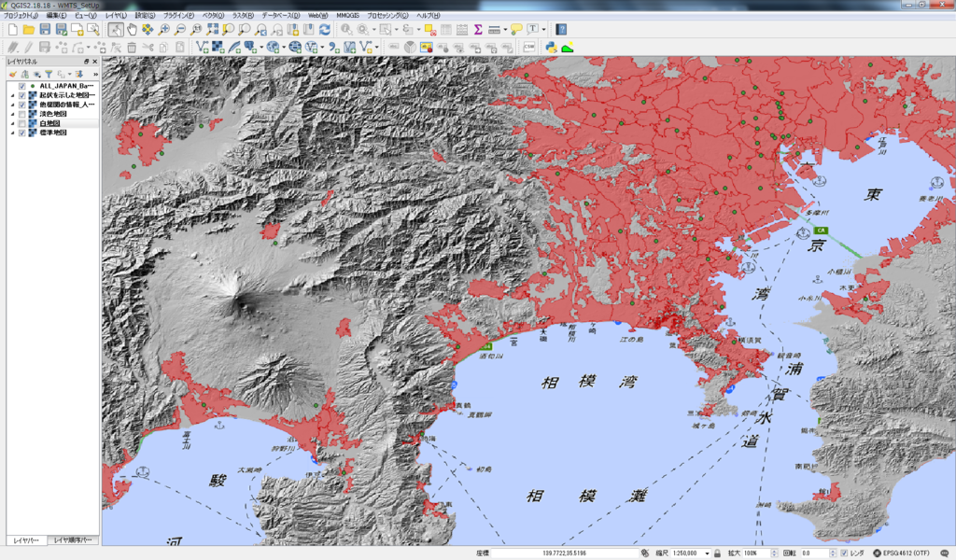Toggle visibility of 起伏を示した地図 layer
The width and height of the screenshot is (956, 560).
click(22, 96)
